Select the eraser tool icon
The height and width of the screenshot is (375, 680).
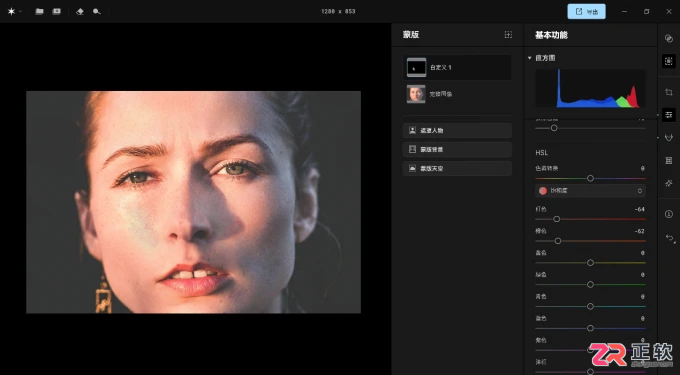80,12
